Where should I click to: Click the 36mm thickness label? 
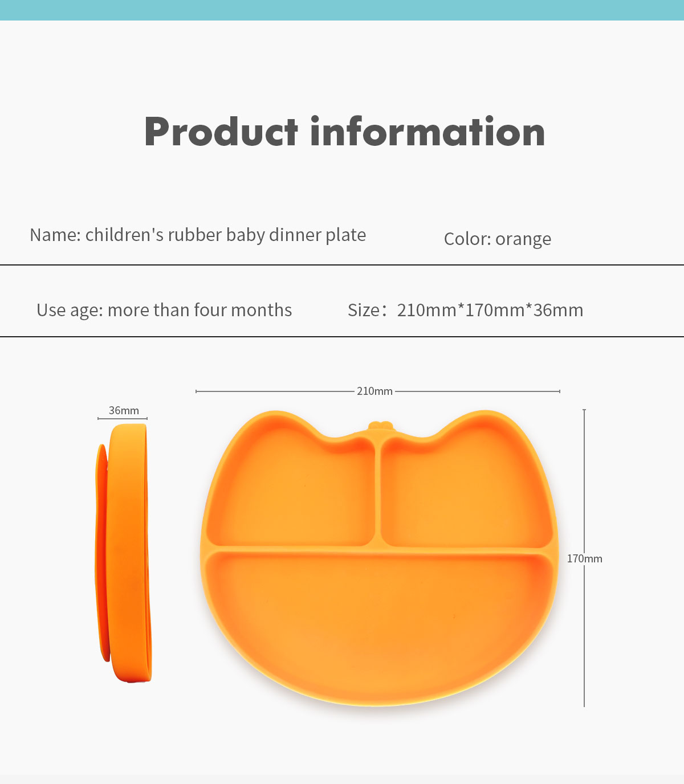124,410
